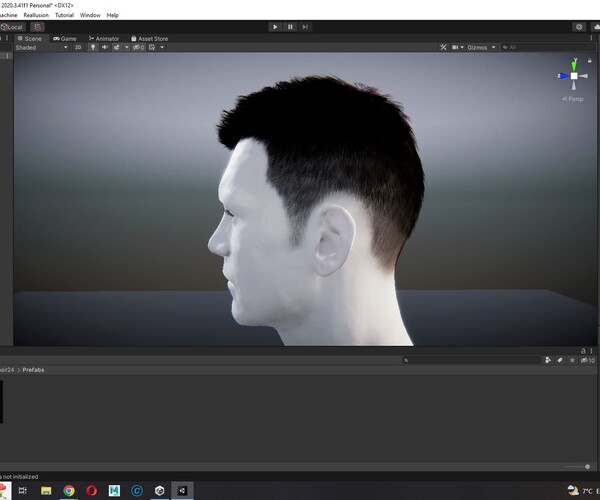Toggle grid snapping icon next to Local

37,27
